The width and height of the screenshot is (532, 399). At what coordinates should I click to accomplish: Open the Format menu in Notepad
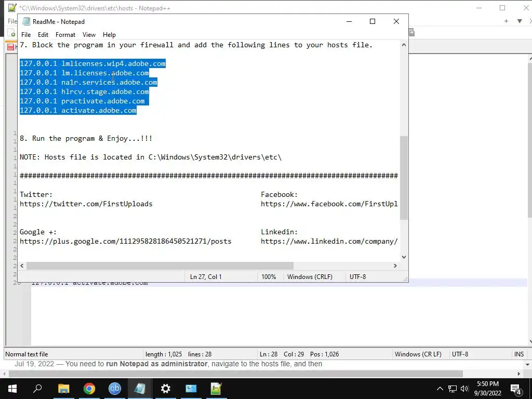click(x=65, y=35)
